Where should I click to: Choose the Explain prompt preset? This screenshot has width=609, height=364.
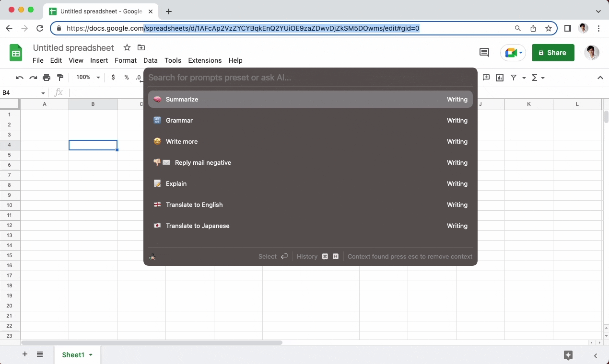310,183
